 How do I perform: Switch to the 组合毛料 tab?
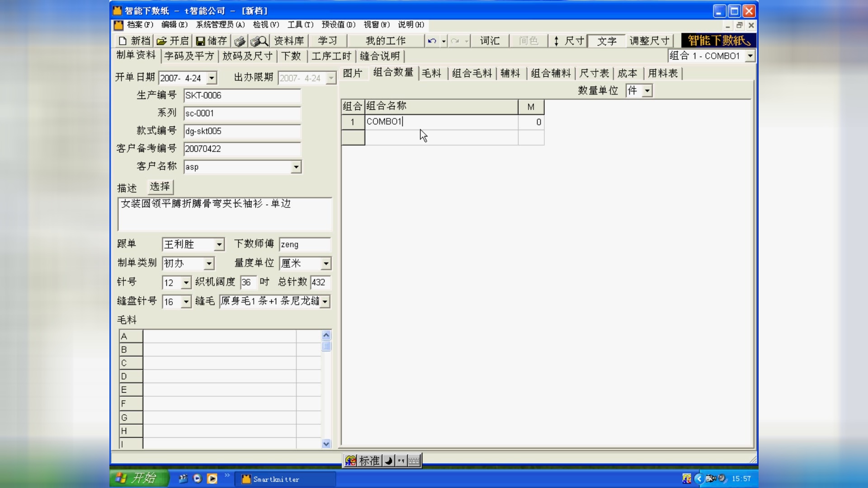tap(472, 73)
